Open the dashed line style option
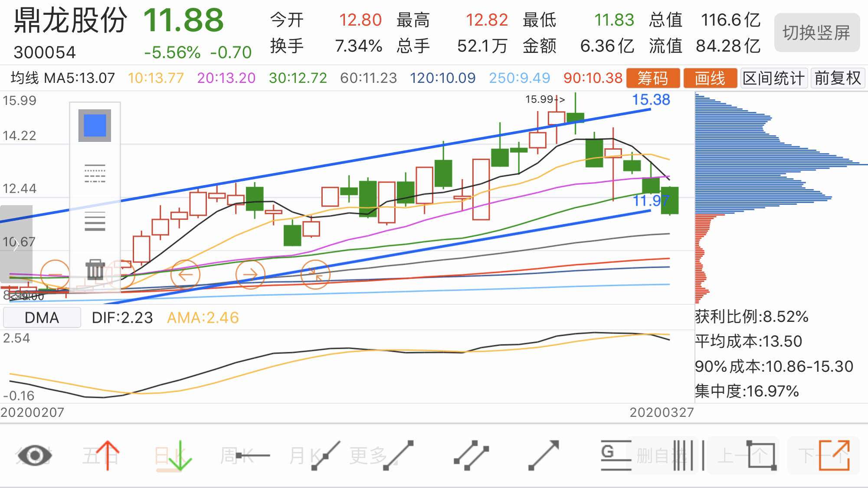This screenshot has height=488, width=868. tap(95, 174)
